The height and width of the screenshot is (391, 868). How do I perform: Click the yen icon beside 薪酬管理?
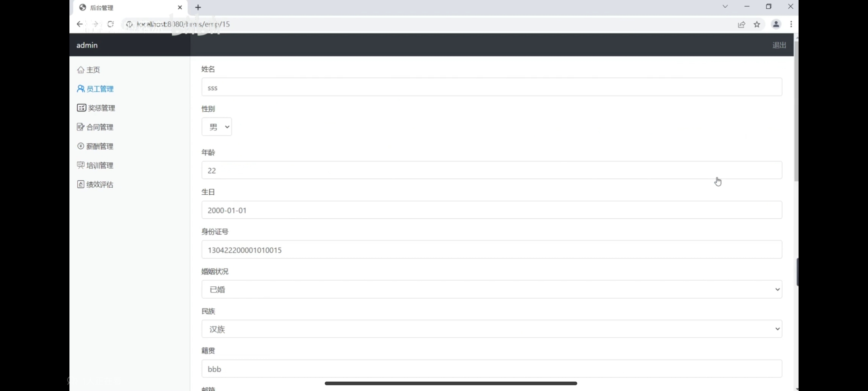coord(80,146)
